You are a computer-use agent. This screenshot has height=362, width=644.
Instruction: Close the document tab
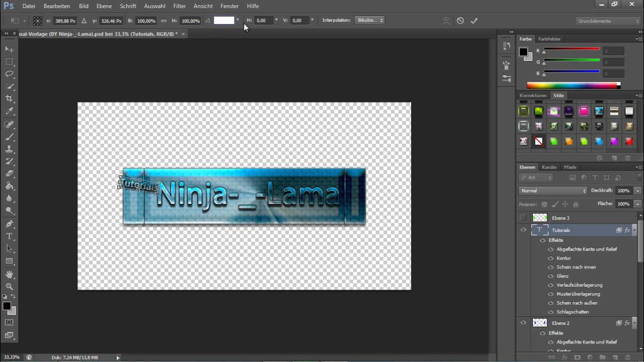[183, 34]
